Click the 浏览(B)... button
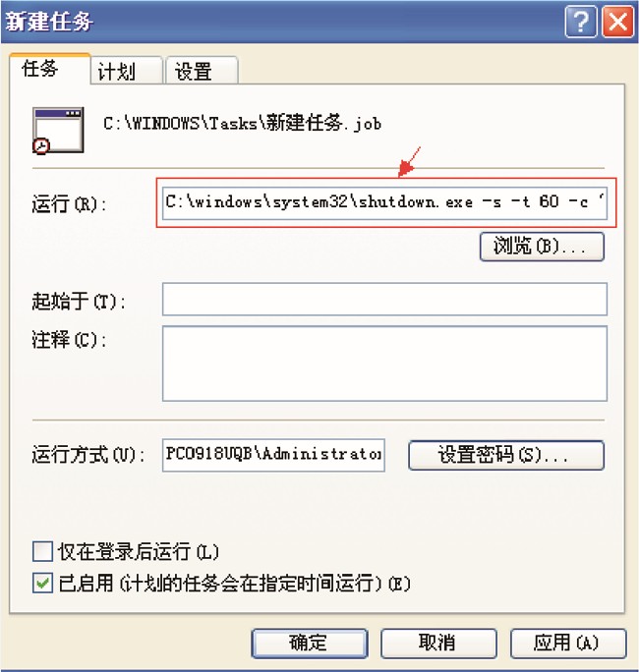639x672 pixels. pyautogui.click(x=542, y=247)
